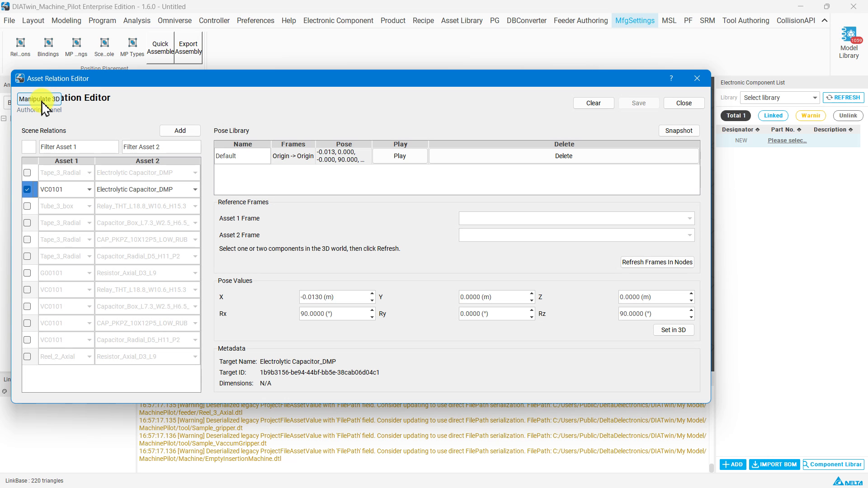The image size is (868, 488).
Task: Play the Default pose
Action: tap(400, 156)
